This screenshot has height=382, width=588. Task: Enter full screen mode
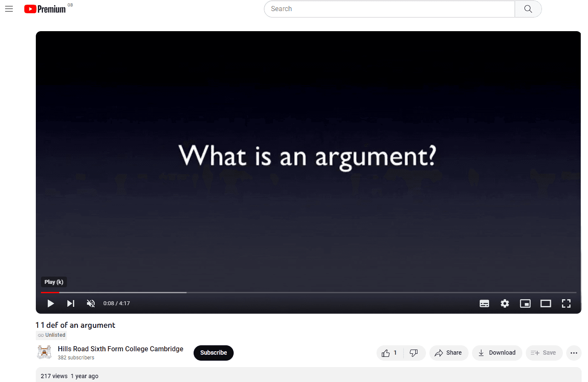(x=566, y=303)
